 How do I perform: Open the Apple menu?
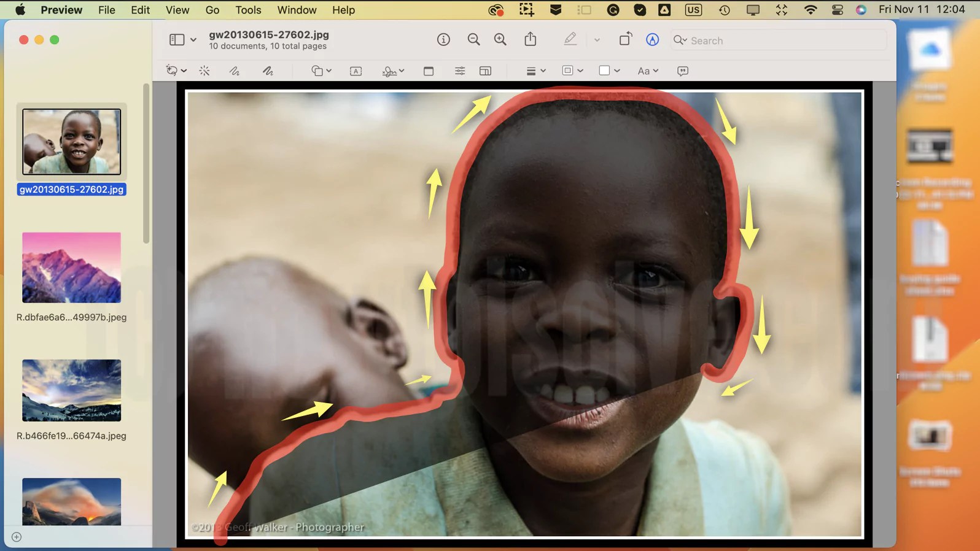tap(20, 10)
